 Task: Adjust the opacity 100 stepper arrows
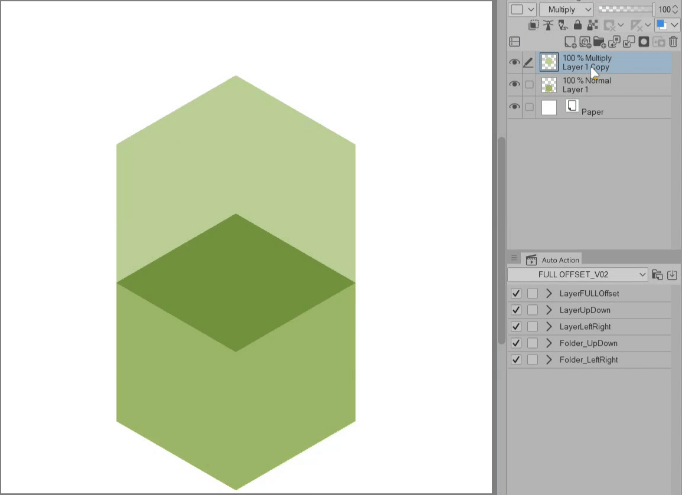click(675, 9)
